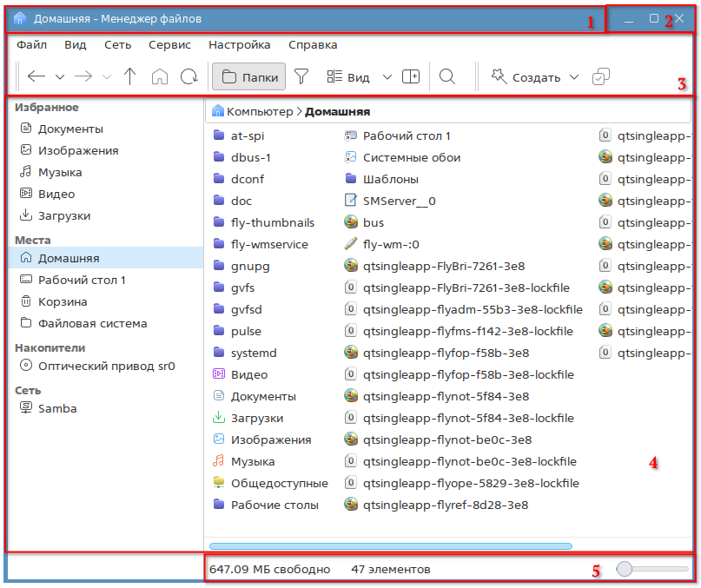
Task: Click Компьютер in the breadcrumb path
Action: [x=260, y=111]
